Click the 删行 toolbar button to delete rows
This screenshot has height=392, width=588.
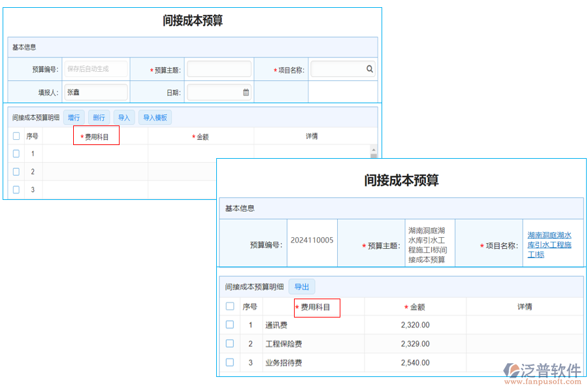coord(99,117)
